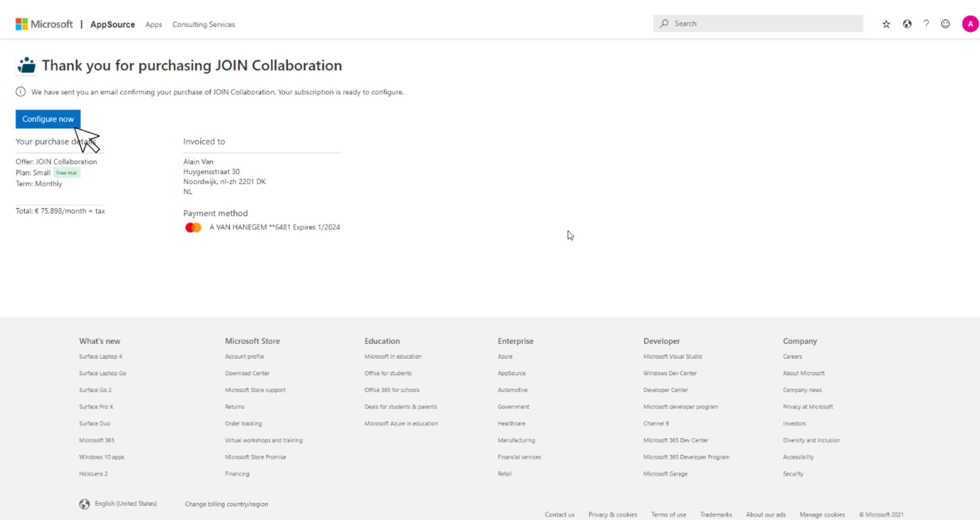
Task: Open Accessibility link
Action: 798,457
